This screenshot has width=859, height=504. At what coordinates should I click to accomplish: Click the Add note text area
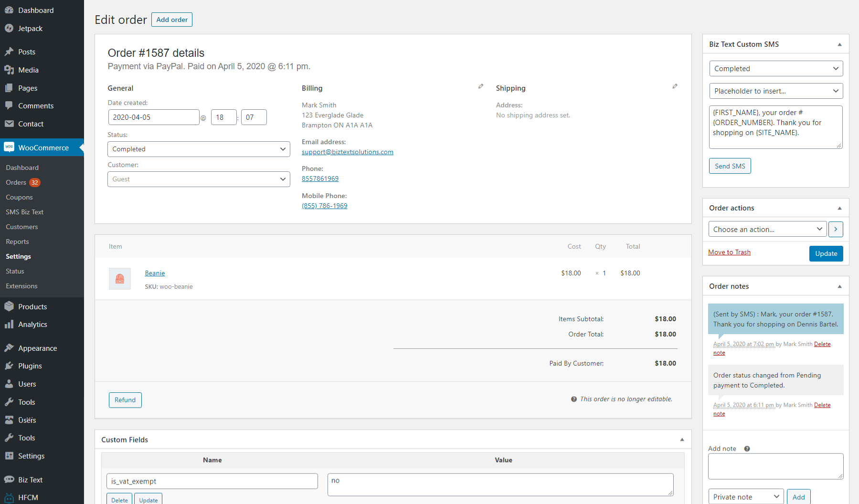776,466
